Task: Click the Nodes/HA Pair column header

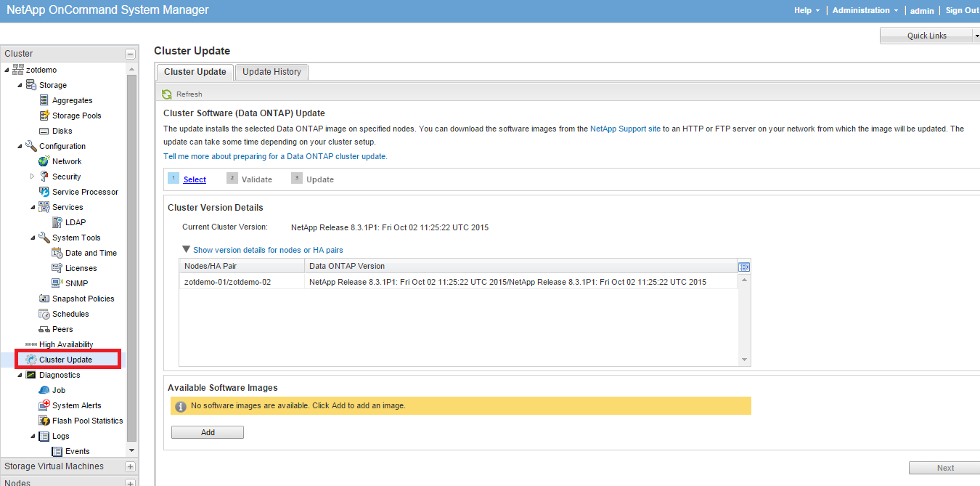Action: coord(242,266)
